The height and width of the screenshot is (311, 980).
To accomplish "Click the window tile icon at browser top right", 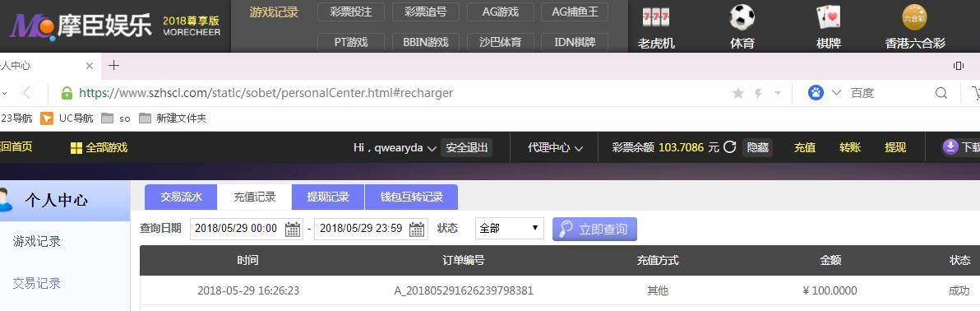I will pos(958,66).
